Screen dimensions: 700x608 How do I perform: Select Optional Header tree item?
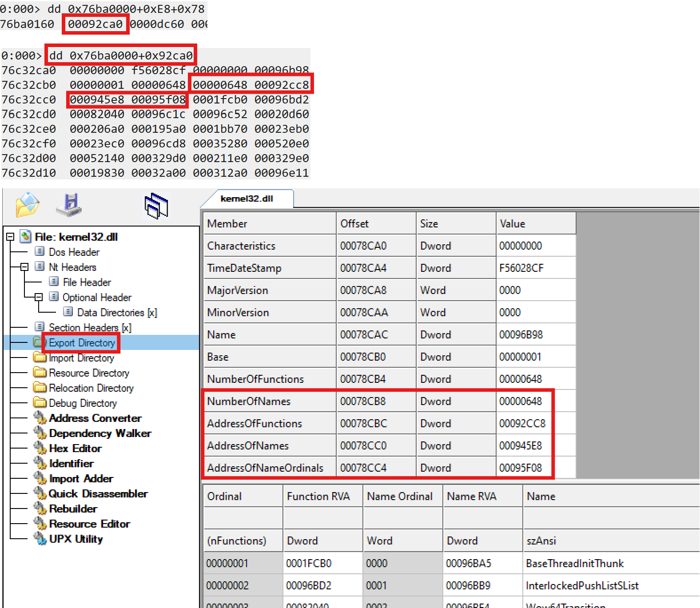tap(97, 297)
